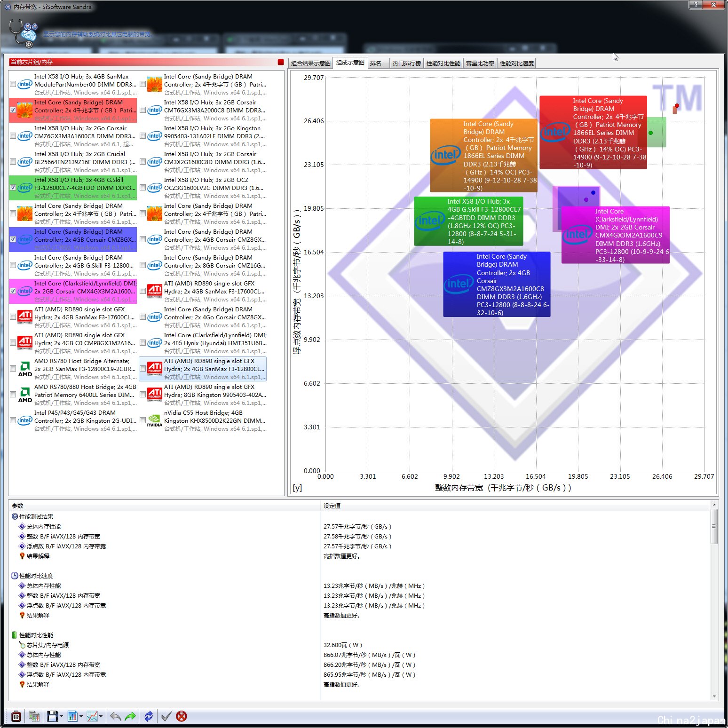
Task: Click the clock icon beside 性能对比速度
Action: point(15,576)
